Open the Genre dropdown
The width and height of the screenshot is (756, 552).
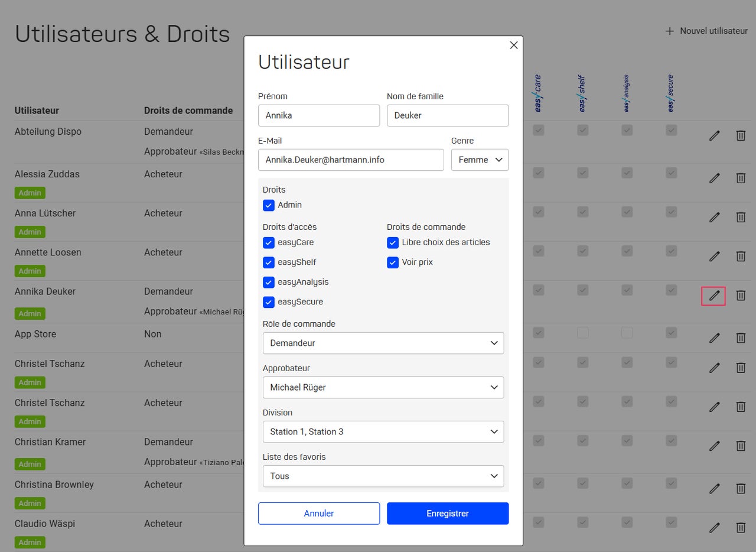click(480, 160)
